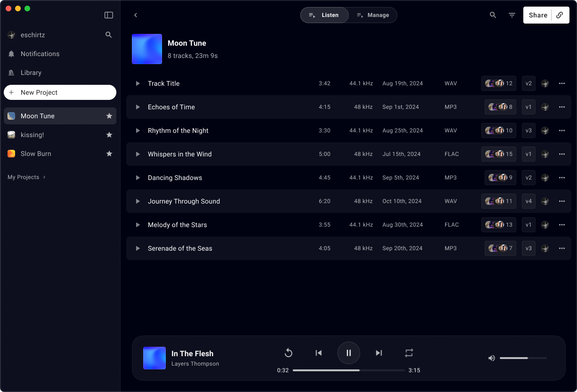Toggle favorite star for Slow Burn
This screenshot has height=392, width=577.
coord(109,154)
